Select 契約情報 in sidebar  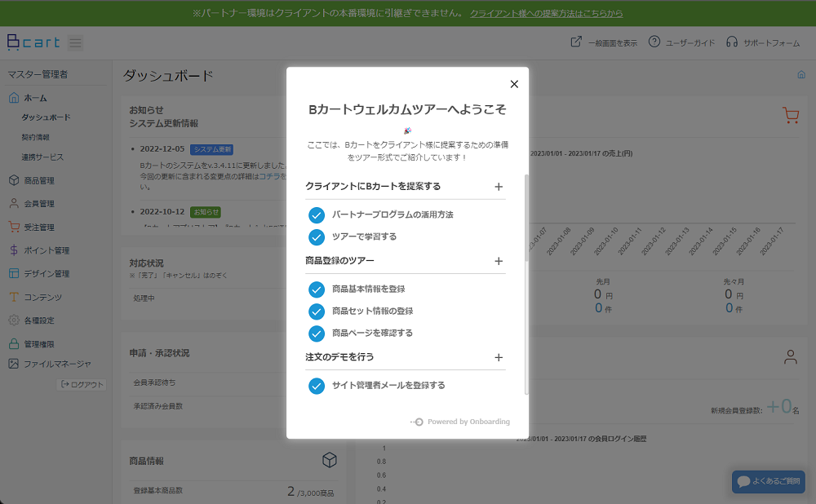tap(35, 137)
